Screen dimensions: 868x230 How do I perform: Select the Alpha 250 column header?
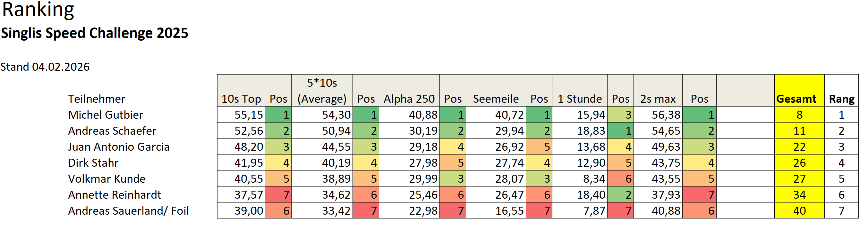pyautogui.click(x=409, y=99)
